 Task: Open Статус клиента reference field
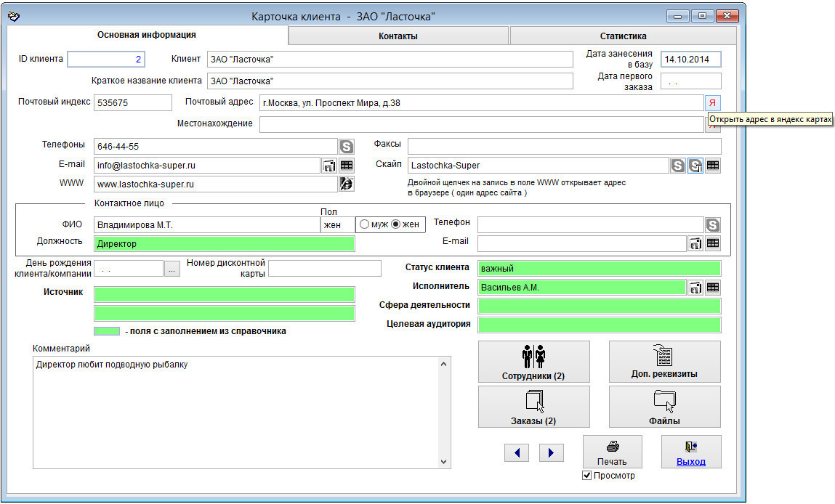pos(599,269)
